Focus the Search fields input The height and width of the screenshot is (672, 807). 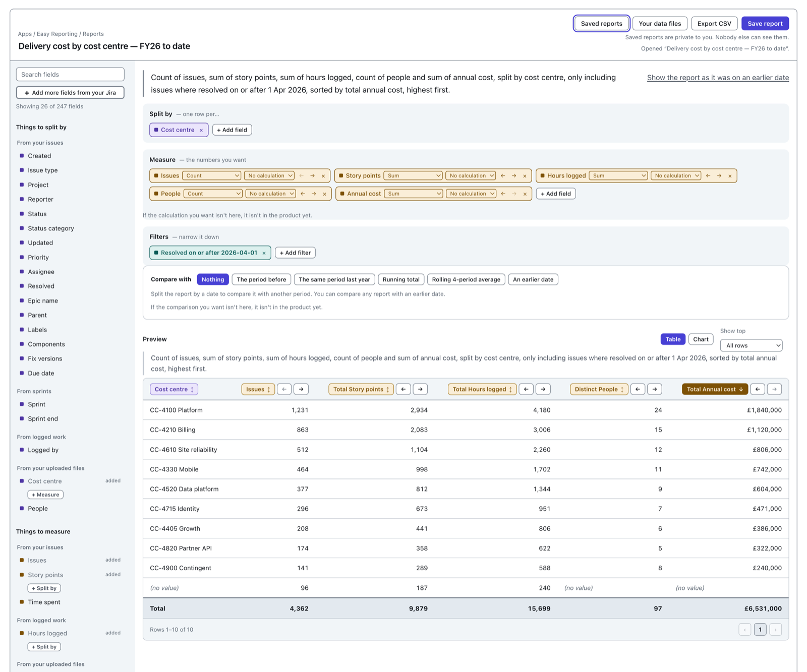(70, 75)
